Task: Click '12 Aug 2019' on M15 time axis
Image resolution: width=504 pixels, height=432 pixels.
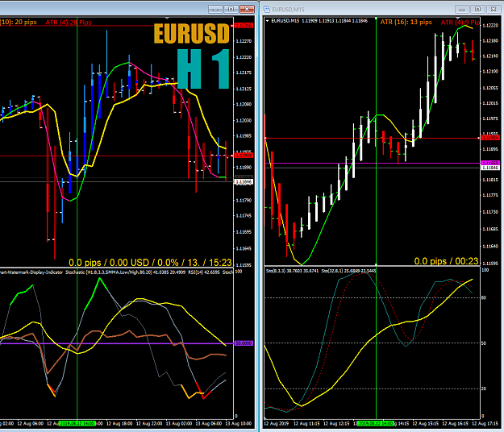Action: click(277, 424)
